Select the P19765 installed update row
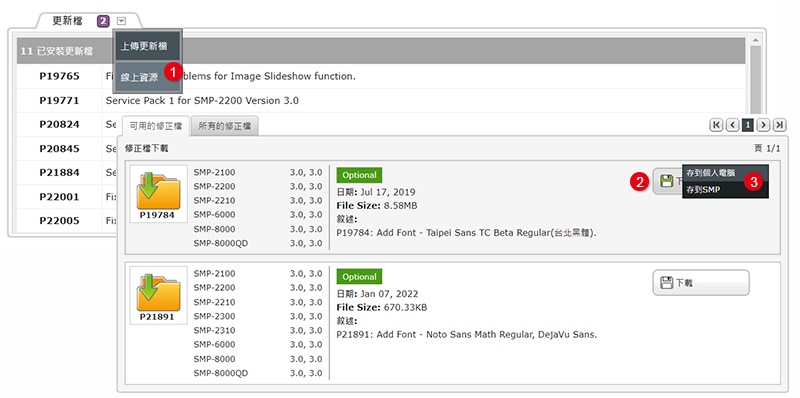800x398 pixels. [x=381, y=76]
